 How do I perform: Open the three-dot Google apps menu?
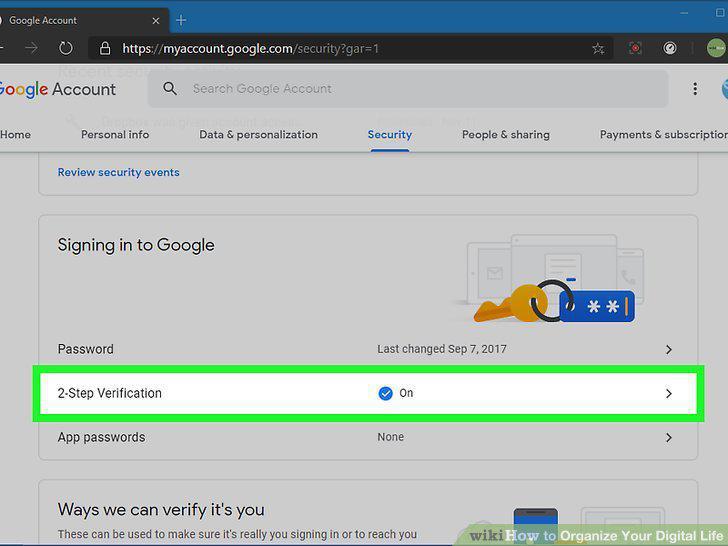click(695, 89)
